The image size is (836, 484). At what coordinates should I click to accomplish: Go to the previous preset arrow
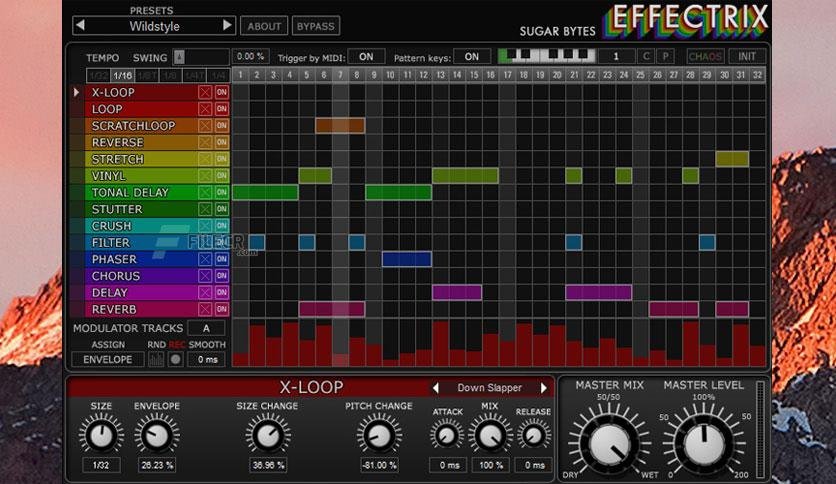80,25
